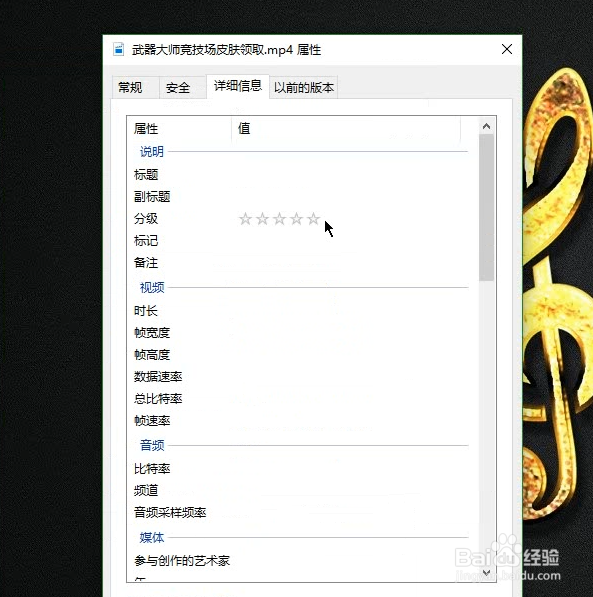Set rating to five stars
This screenshot has width=593, height=597.
tap(313, 219)
